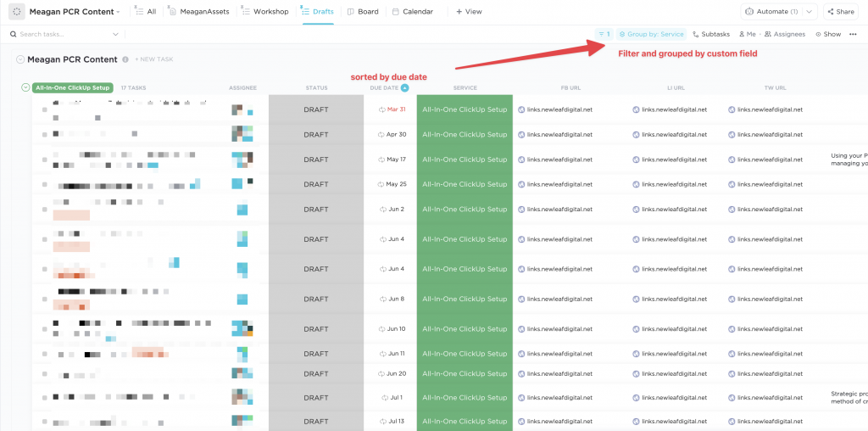Select the checkbox for the May 17 task

[x=44, y=160]
